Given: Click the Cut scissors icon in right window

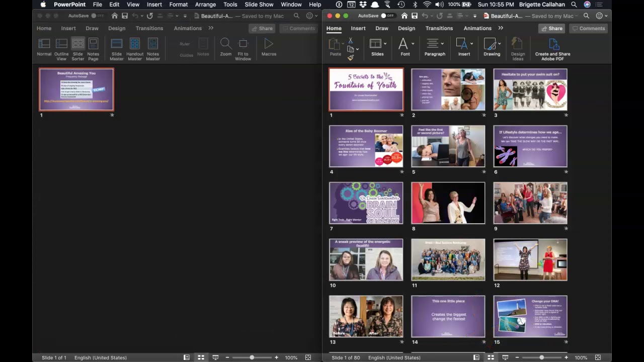Looking at the screenshot, I should pos(350,41).
